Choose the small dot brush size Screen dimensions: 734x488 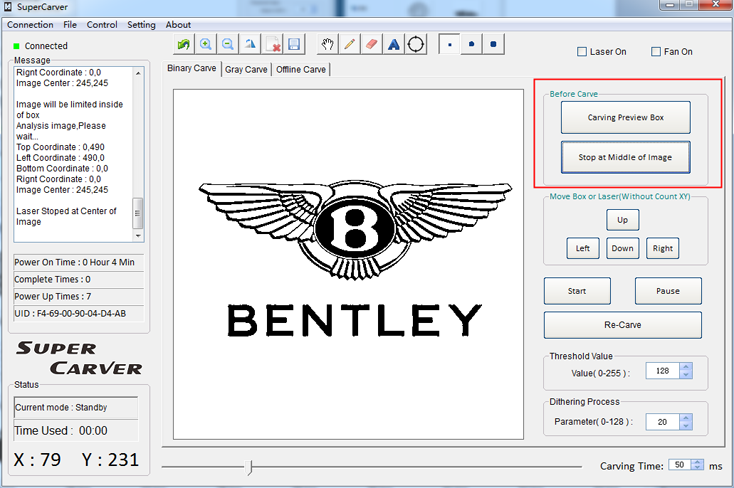(449, 44)
